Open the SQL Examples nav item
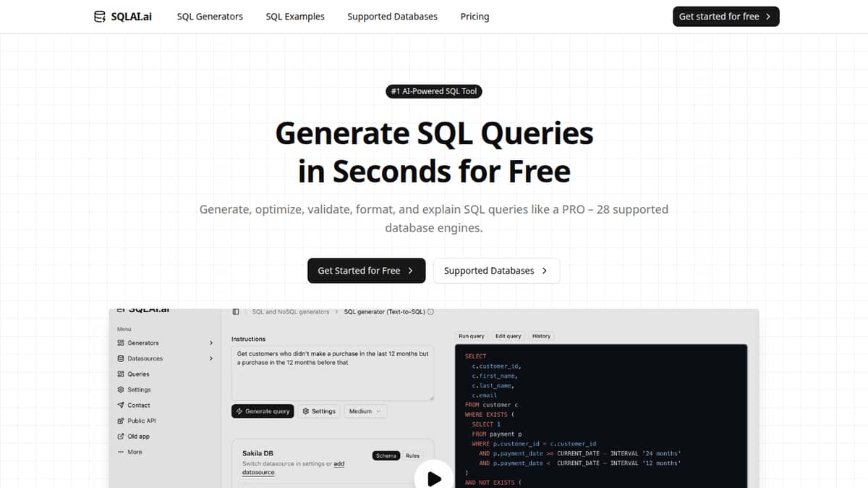868x488 pixels. tap(295, 17)
